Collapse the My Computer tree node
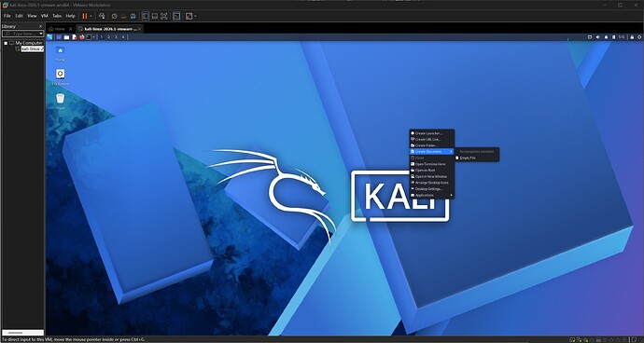Image resolution: width=644 pixels, height=343 pixels. click(6, 43)
